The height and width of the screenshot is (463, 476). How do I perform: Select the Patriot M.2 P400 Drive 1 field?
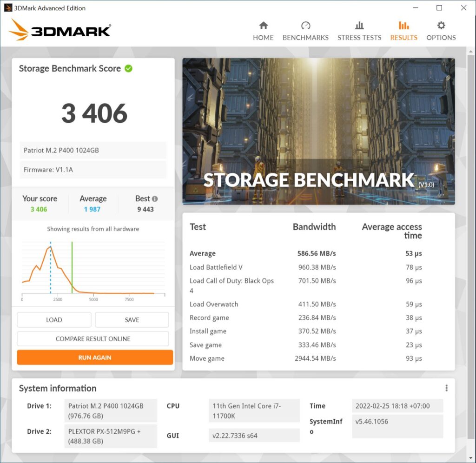click(110, 410)
